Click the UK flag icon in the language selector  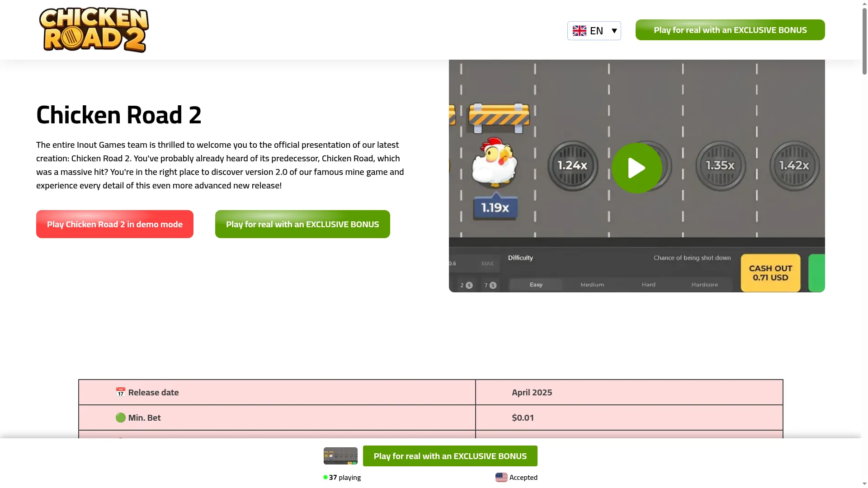(580, 31)
